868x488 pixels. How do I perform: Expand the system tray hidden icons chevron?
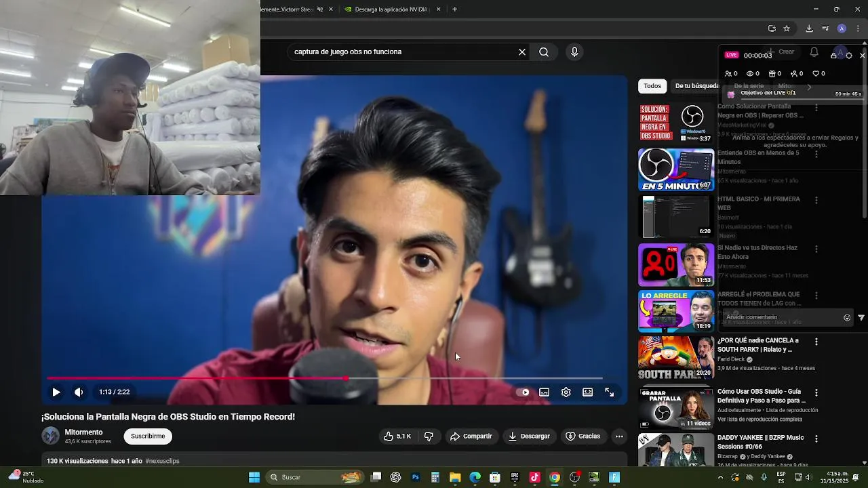tap(720, 477)
